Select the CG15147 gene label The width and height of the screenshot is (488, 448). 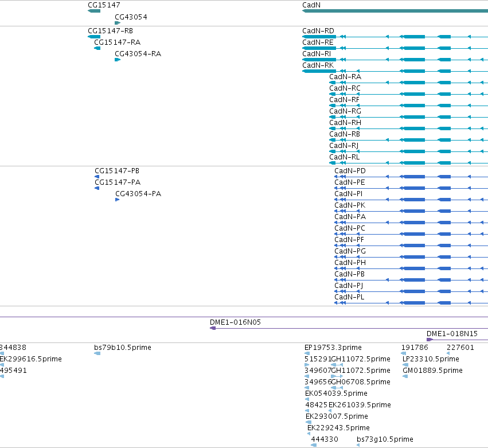[104, 5]
